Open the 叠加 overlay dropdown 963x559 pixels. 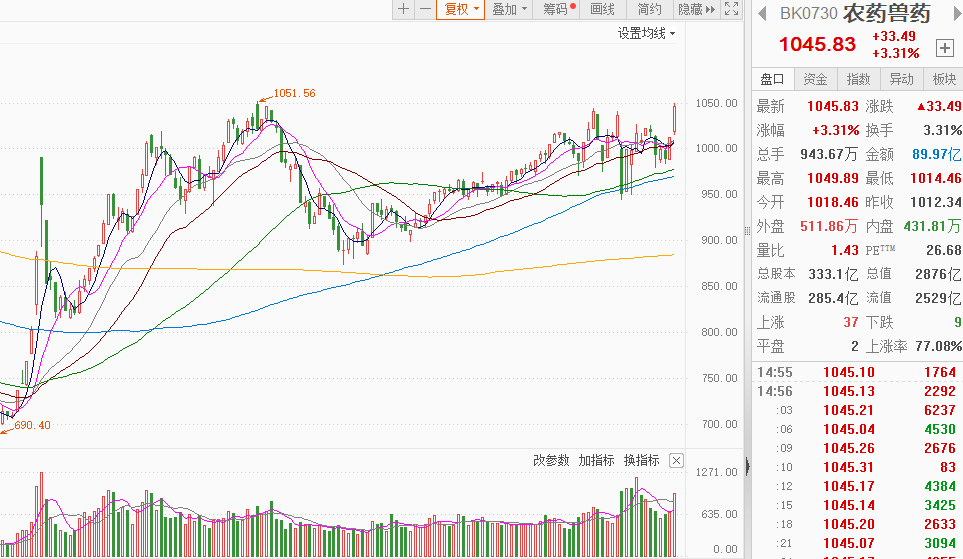[510, 9]
